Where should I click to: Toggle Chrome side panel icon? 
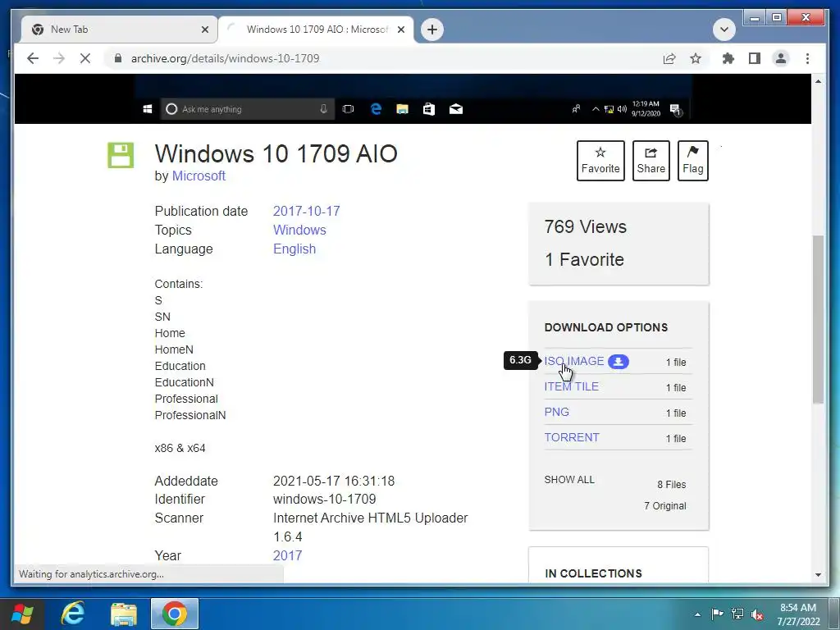point(755,58)
